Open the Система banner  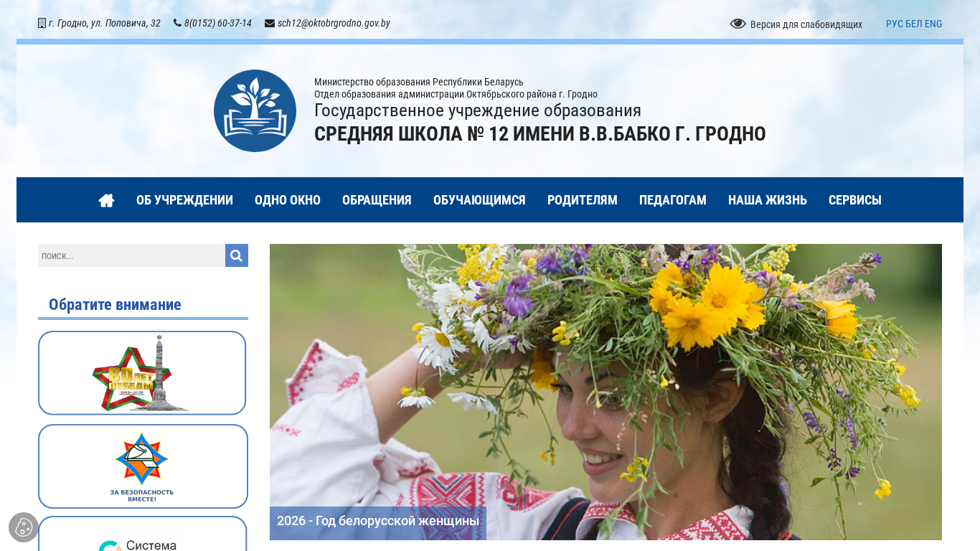142,534
